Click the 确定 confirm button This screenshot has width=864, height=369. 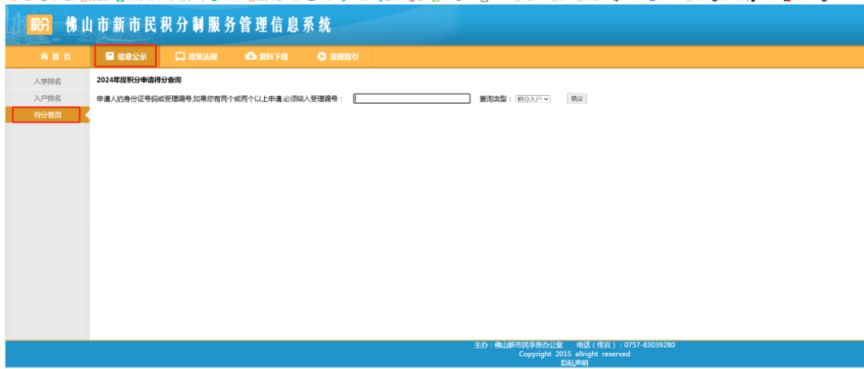(576, 99)
